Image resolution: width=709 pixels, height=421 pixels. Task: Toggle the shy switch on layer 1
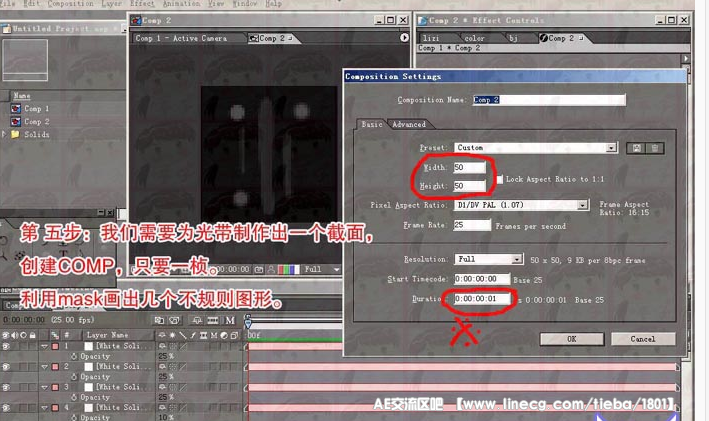click(162, 346)
